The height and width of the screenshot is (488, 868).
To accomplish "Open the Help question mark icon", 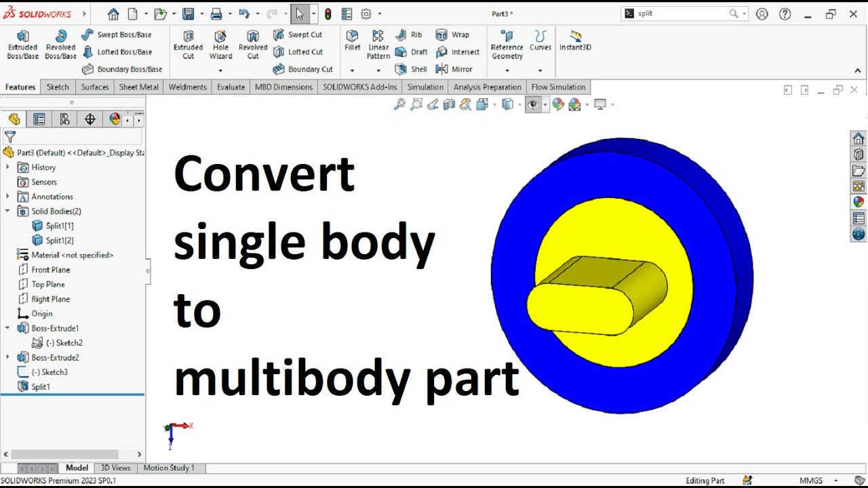I will [785, 14].
